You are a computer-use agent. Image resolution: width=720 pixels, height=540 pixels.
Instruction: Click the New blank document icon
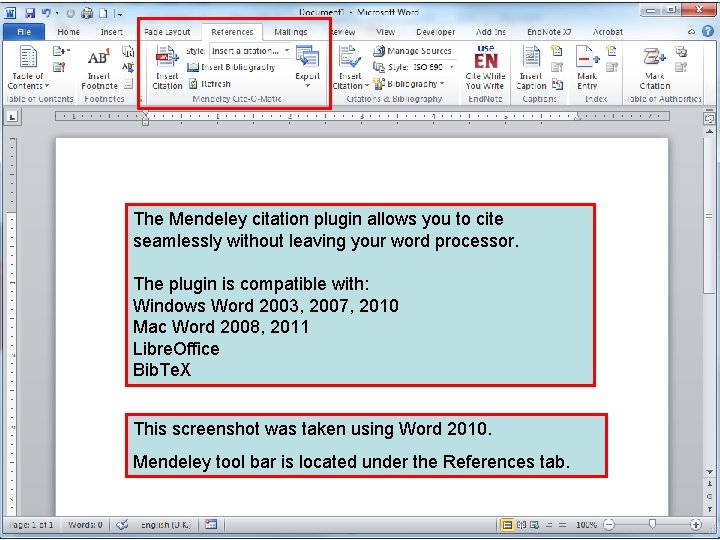pyautogui.click(x=104, y=13)
